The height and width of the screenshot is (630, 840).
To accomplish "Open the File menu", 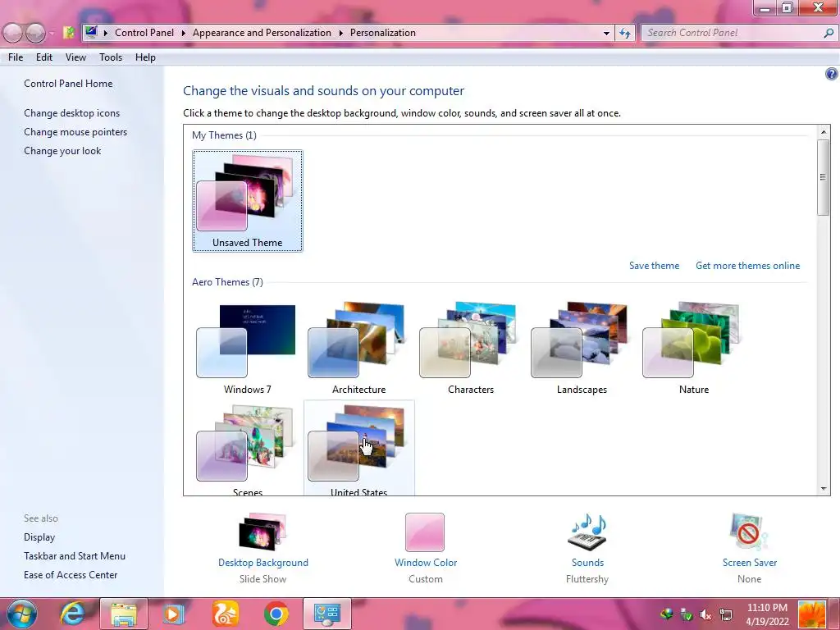I will point(16,57).
